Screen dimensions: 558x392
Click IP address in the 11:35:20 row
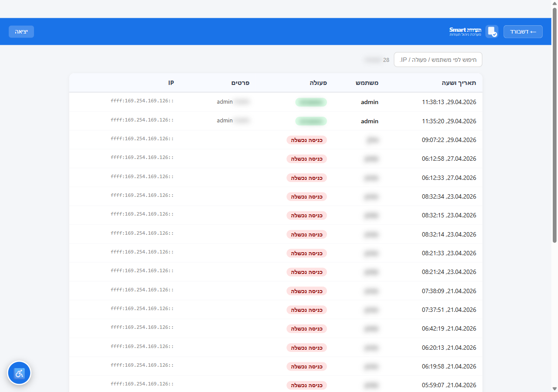coord(142,120)
